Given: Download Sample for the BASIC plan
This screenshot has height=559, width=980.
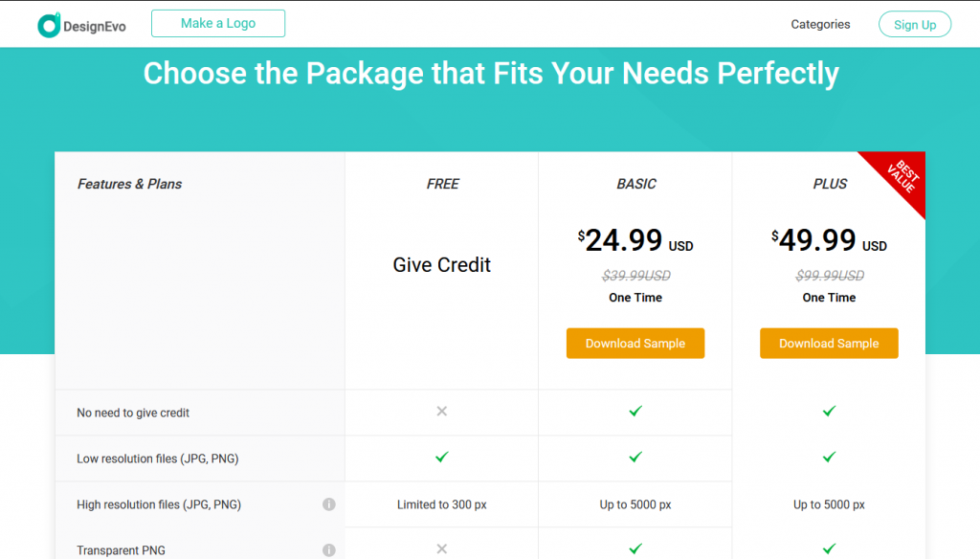Looking at the screenshot, I should pyautogui.click(x=635, y=344).
